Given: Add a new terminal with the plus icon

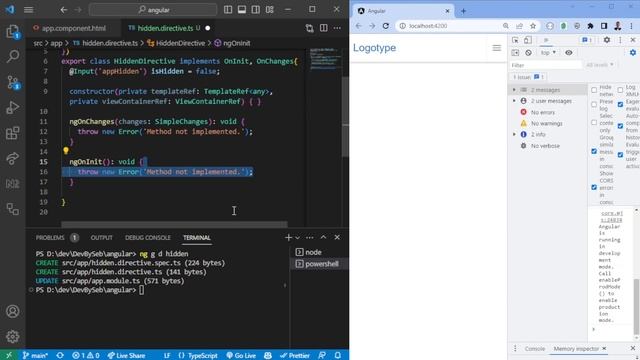Looking at the screenshot, I should coord(288,237).
